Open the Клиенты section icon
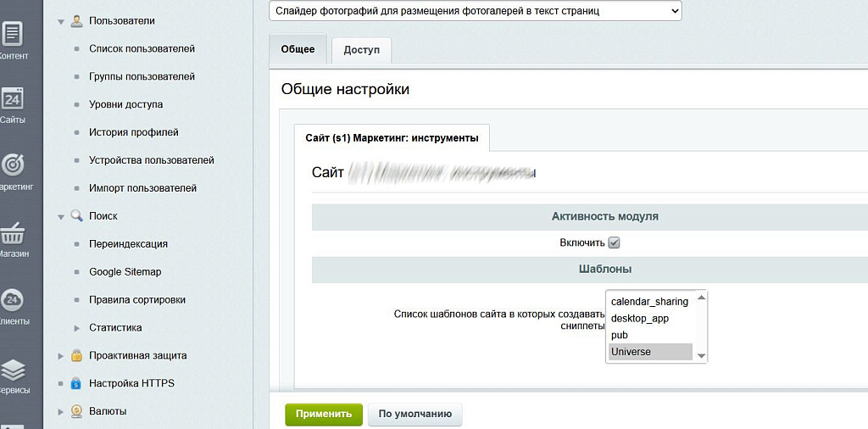This screenshot has height=429, width=868. pyautogui.click(x=13, y=300)
